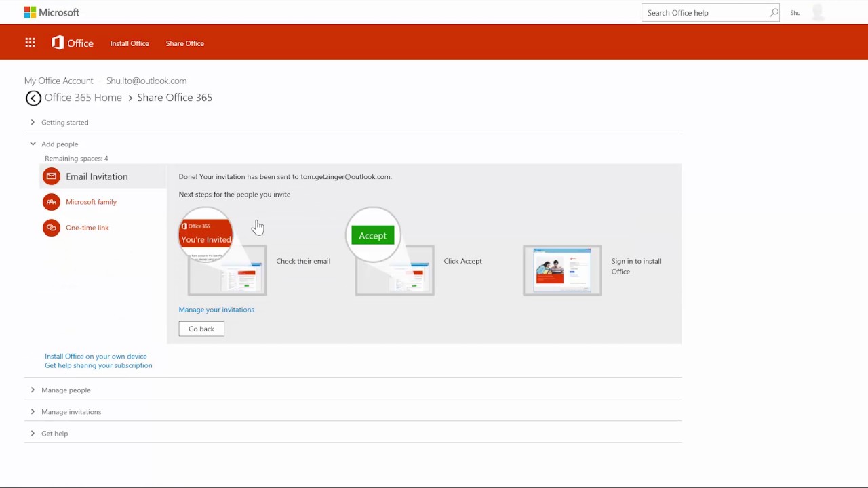Click the Remaining spaces: 4 text

(x=77, y=159)
